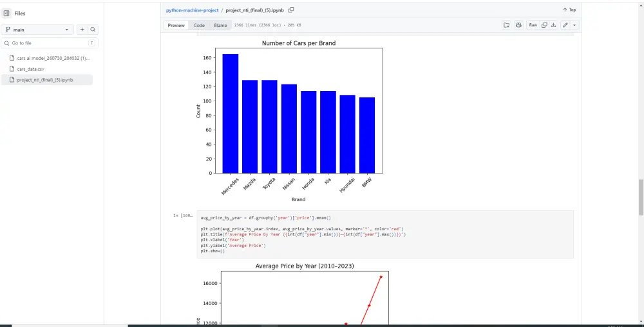Viewport: 644px width, 327px height.
Task: Click the Mercedes bar in the chart
Action: pos(231,114)
